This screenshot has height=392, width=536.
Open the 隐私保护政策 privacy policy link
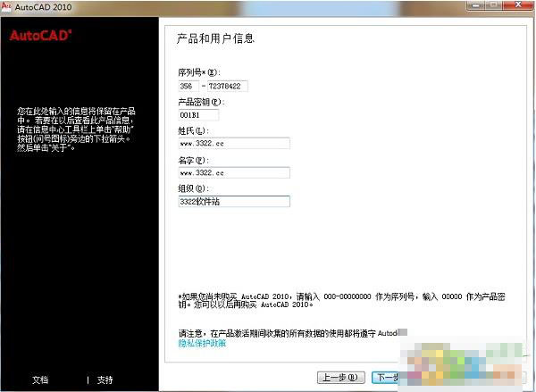click(x=202, y=344)
